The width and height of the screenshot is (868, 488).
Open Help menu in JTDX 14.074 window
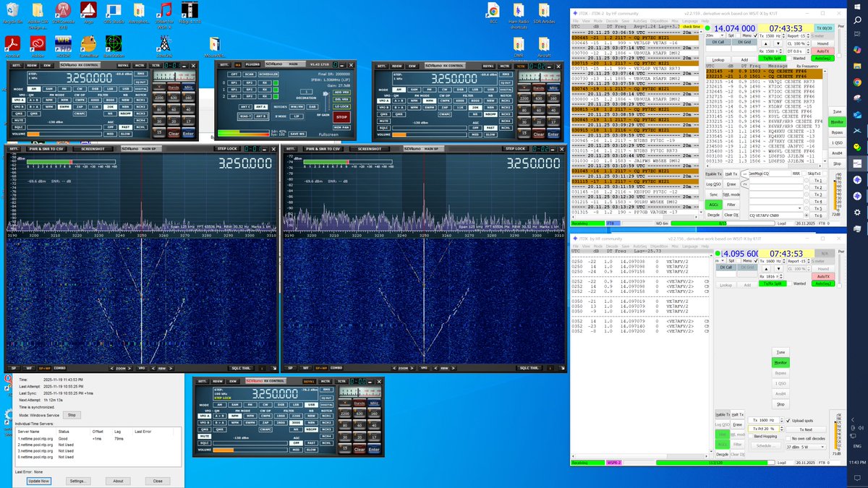[704, 22]
